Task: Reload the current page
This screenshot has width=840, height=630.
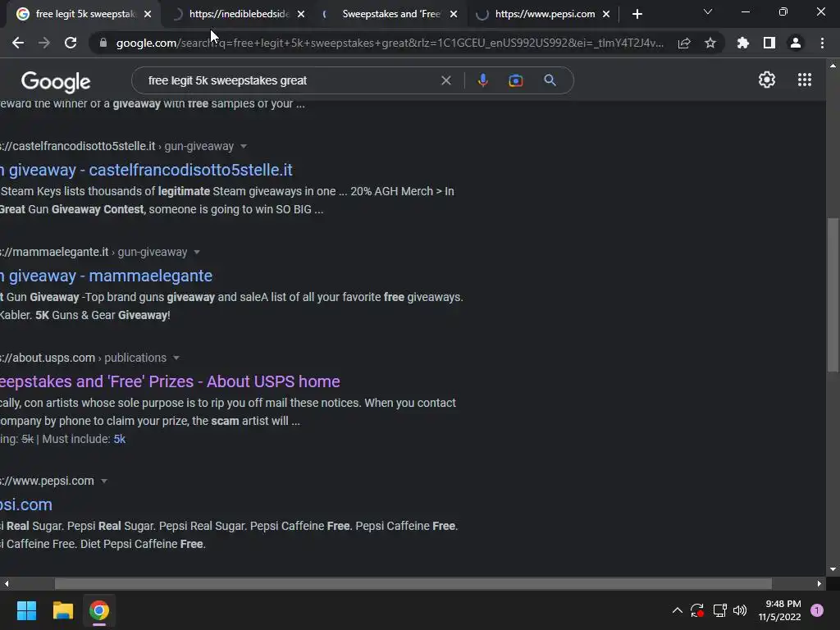Action: click(71, 43)
